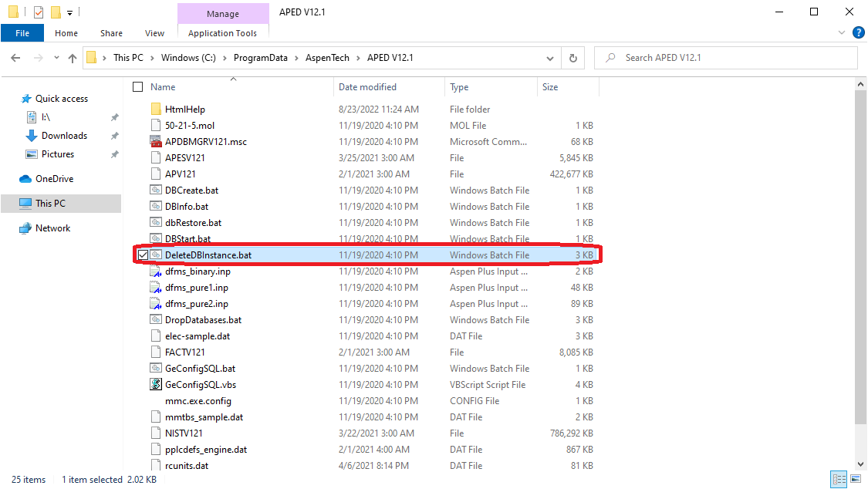Open the Application Tools tab
Screen dimensions: 868x489
pyautogui.click(x=222, y=33)
